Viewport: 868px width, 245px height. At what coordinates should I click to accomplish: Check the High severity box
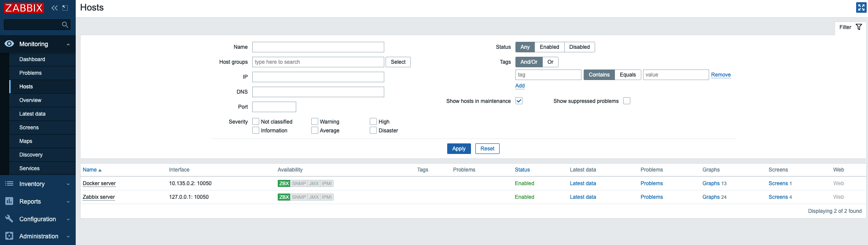coord(373,121)
